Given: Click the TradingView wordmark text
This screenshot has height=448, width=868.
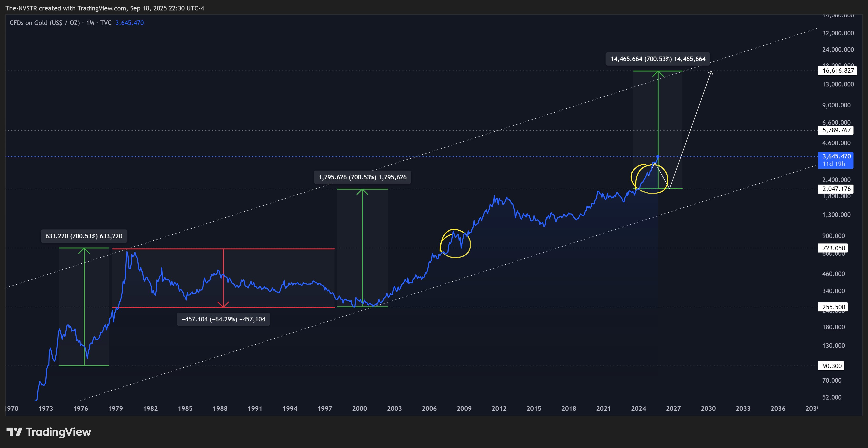Looking at the screenshot, I should click(x=59, y=432).
